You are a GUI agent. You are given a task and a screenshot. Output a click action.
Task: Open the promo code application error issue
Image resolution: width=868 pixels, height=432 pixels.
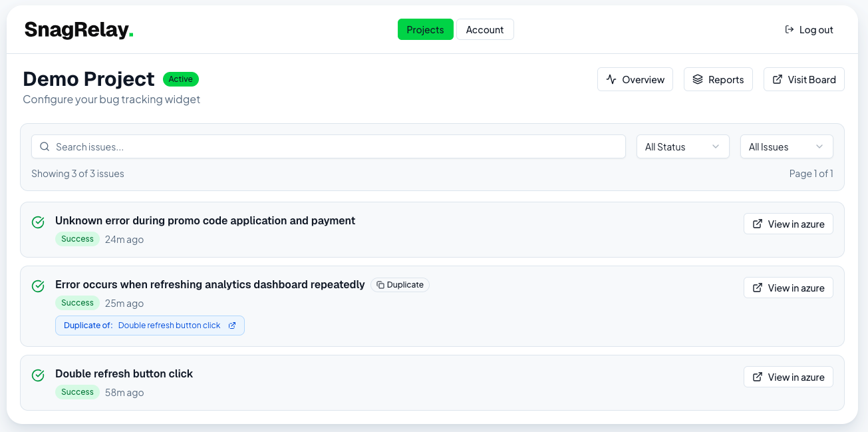(x=205, y=220)
